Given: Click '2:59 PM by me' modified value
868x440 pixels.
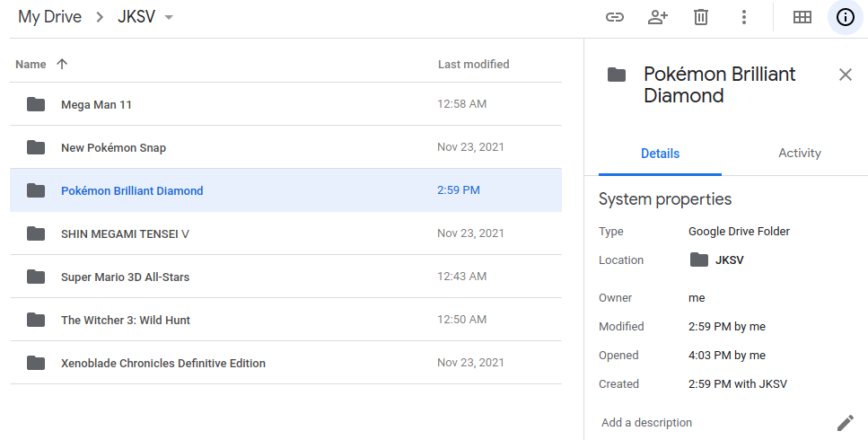Looking at the screenshot, I should pos(727,327).
